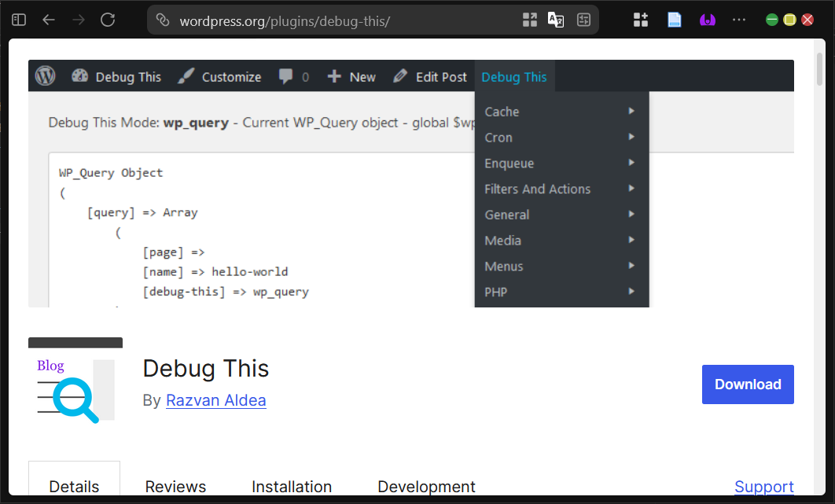835x504 pixels.
Task: Select Cache in the Debug This menu
Action: [562, 112]
